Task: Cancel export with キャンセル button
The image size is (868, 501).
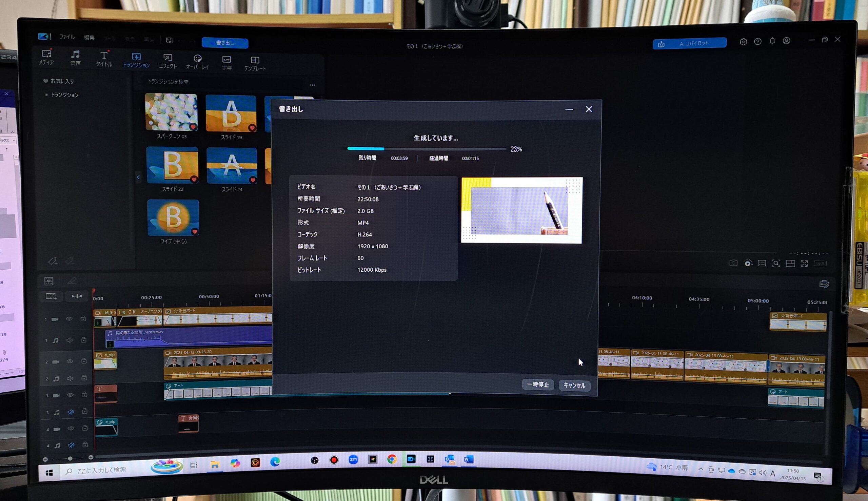Action: 574,385
